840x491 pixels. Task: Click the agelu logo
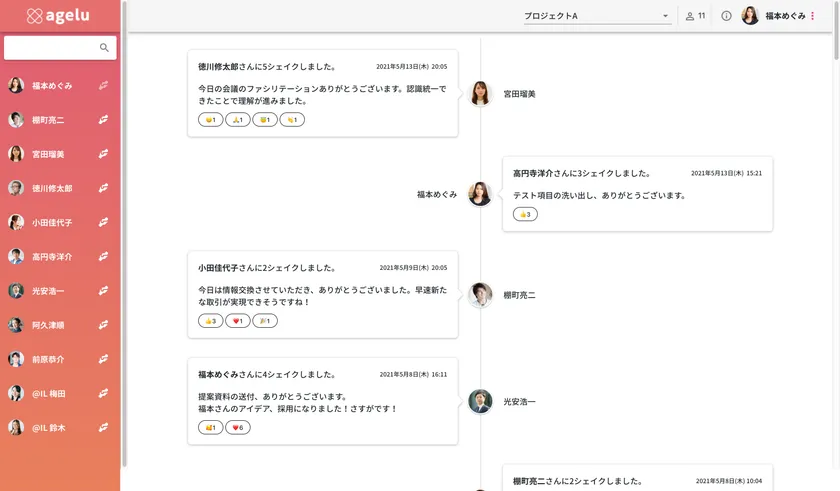60,16
